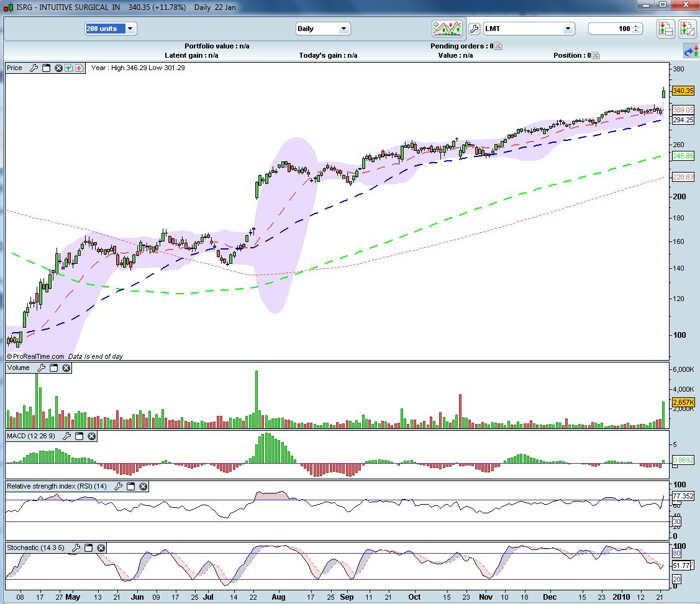Click the X icon beside Position
700x604 pixels.
[596, 55]
